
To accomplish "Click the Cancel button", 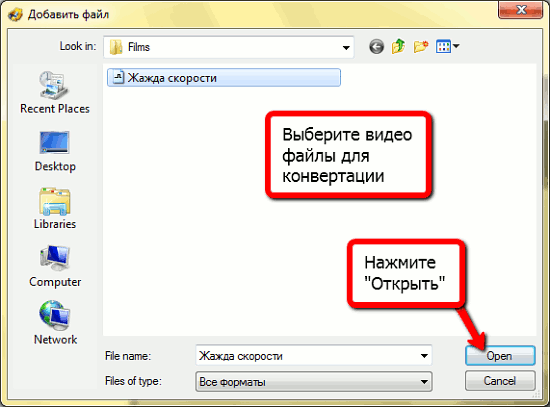I will [500, 381].
